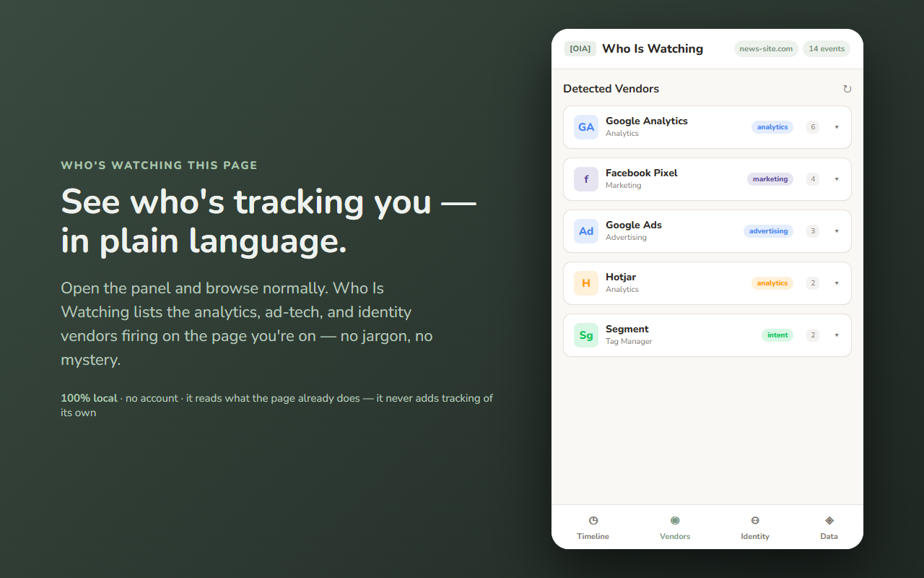Expand the Facebook Pixel vendor row

[x=837, y=179]
